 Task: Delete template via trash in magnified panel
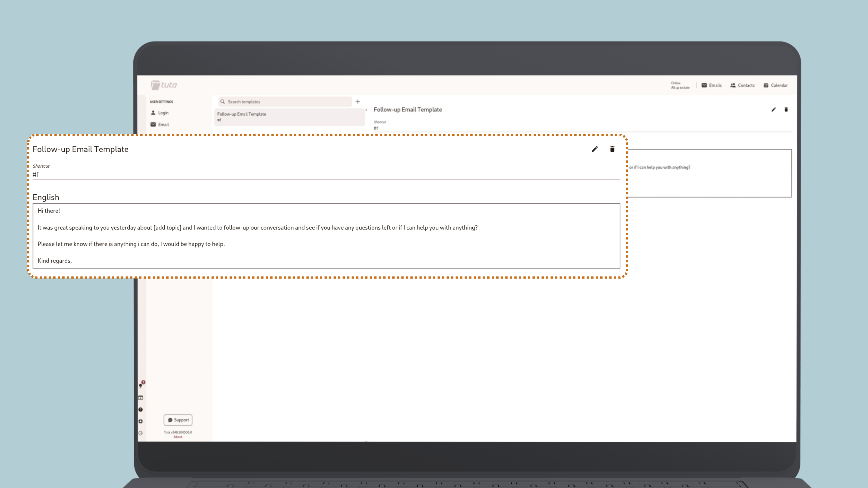coord(612,149)
